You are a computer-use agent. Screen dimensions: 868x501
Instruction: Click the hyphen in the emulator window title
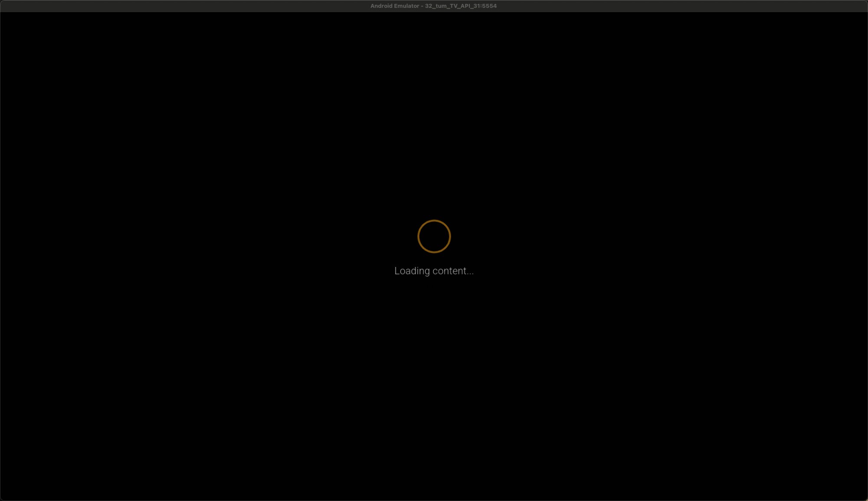coord(422,6)
